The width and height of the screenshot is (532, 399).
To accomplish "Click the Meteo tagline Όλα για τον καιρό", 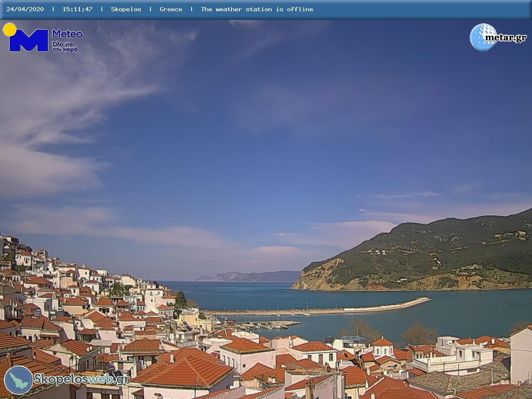I will pos(65,47).
